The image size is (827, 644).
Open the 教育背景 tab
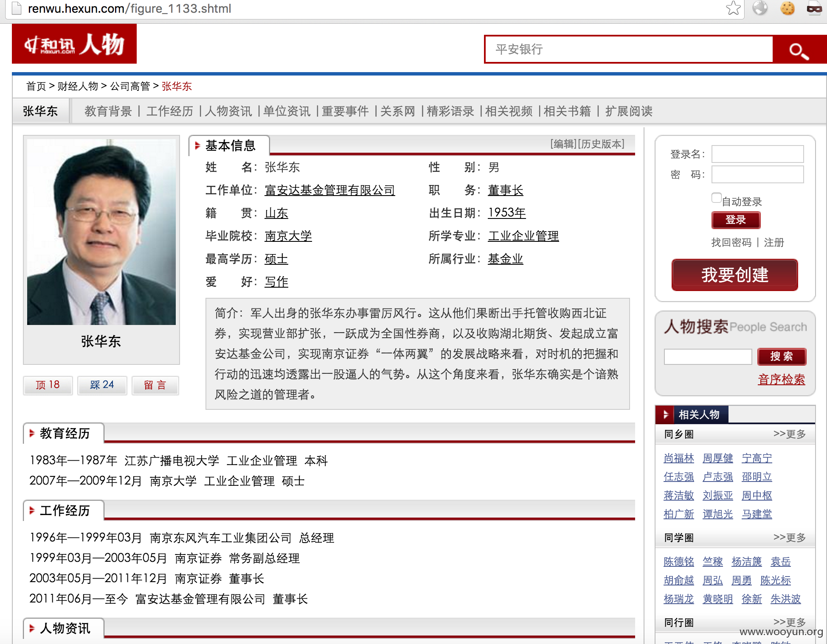[x=108, y=111]
